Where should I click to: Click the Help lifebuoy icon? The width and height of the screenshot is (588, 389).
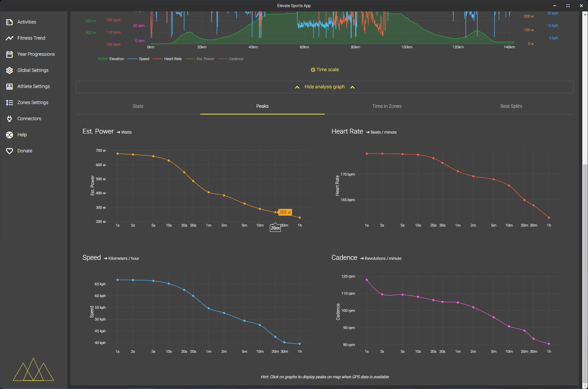[9, 135]
